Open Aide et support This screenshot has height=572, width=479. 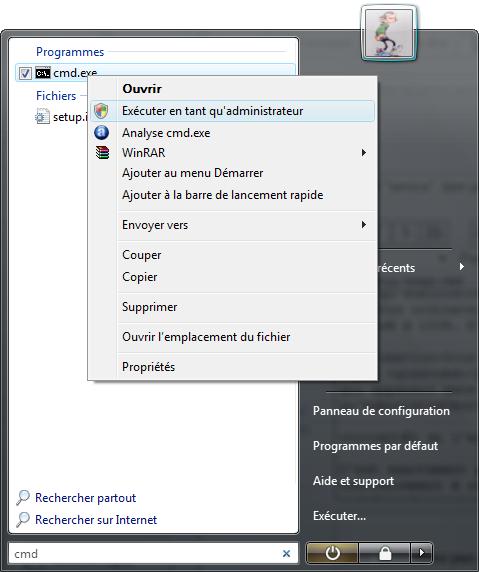point(354,481)
